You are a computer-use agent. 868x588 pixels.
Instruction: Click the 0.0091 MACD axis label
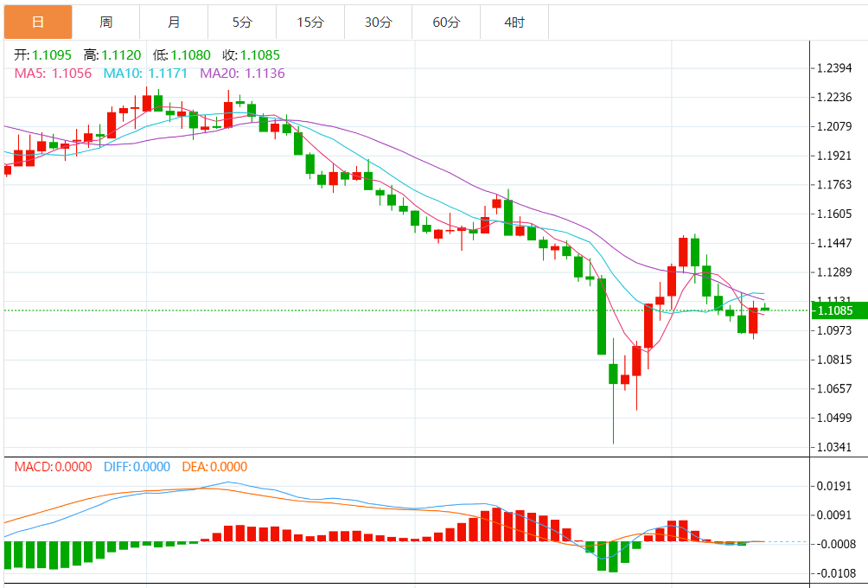(835, 514)
